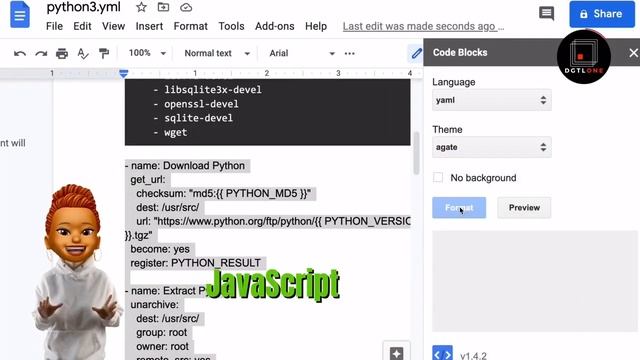Viewport: 640px width, 360px height.
Task: Click the 'wget' line in code block
Action: [176, 132]
